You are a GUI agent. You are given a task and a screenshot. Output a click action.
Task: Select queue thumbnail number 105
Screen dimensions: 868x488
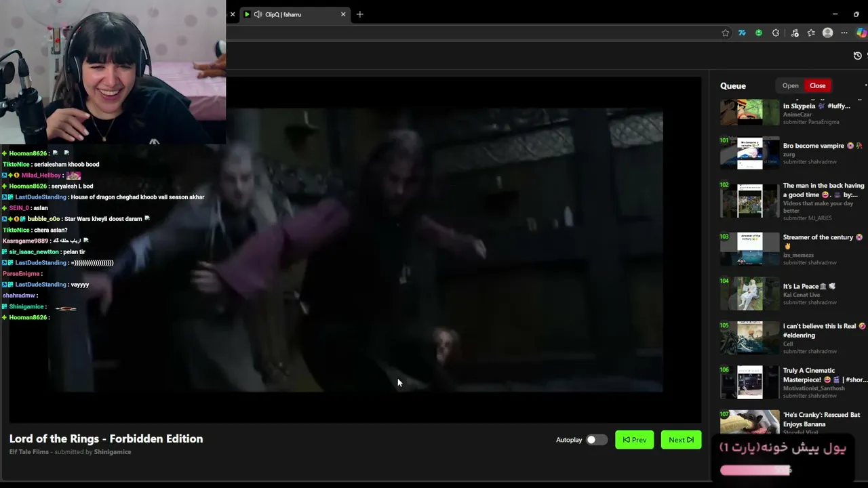pos(750,338)
